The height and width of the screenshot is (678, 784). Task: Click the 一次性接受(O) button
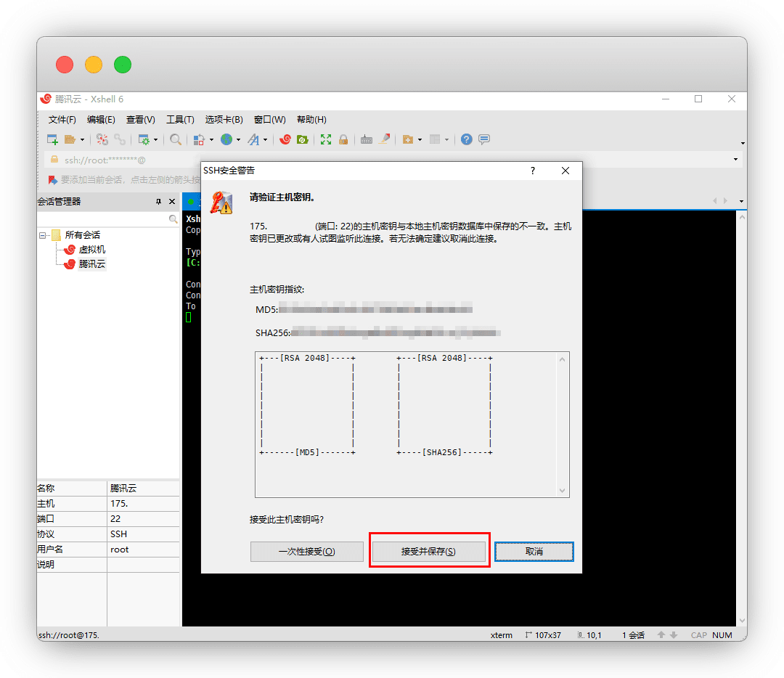[x=307, y=552]
